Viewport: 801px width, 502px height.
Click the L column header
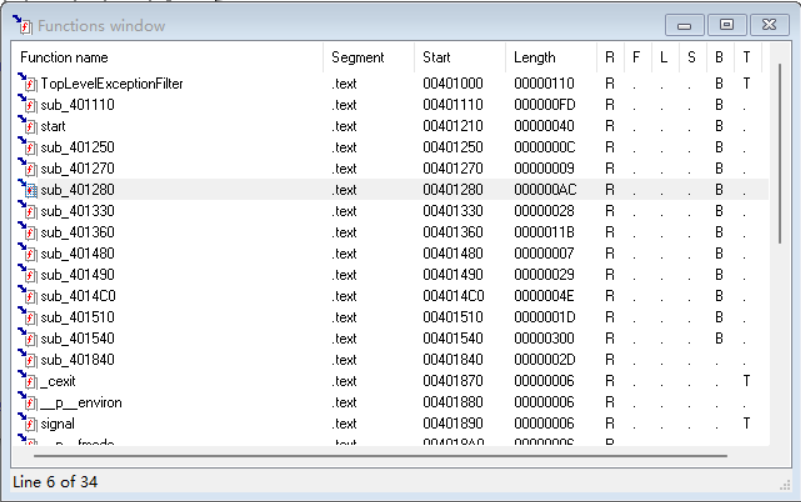click(x=666, y=57)
